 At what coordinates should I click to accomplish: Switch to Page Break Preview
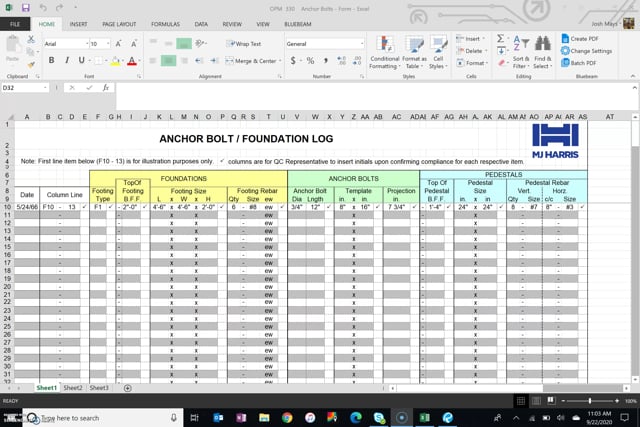[x=551, y=400]
